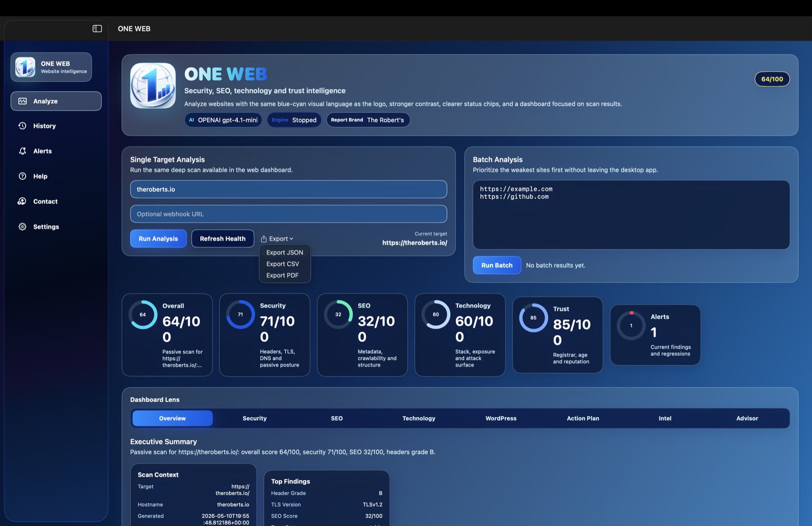
Task: Click the SEO score ring gauge
Action: (x=338, y=315)
